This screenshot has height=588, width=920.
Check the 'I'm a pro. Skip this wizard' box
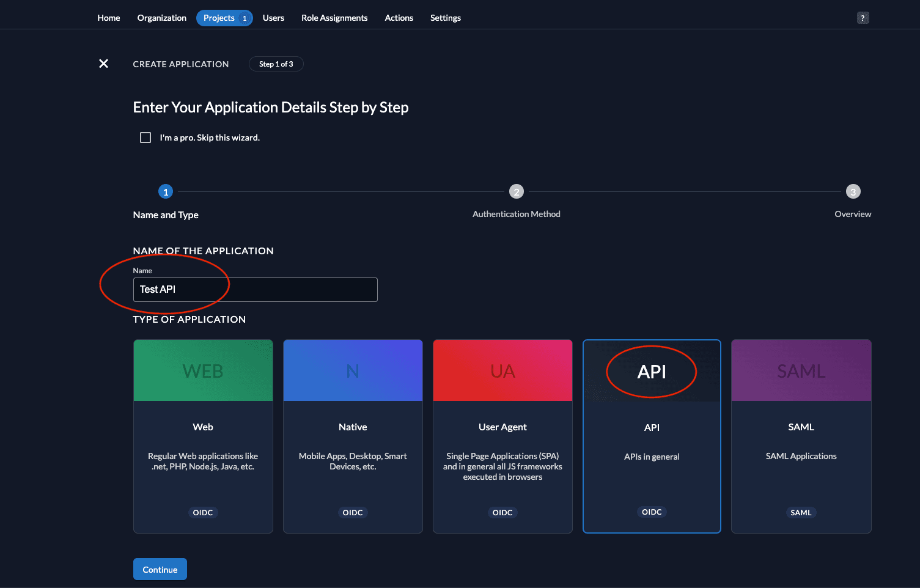[x=145, y=138]
